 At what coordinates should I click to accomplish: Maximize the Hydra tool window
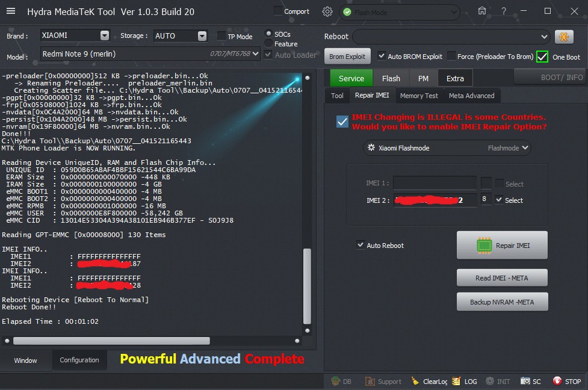coord(548,11)
